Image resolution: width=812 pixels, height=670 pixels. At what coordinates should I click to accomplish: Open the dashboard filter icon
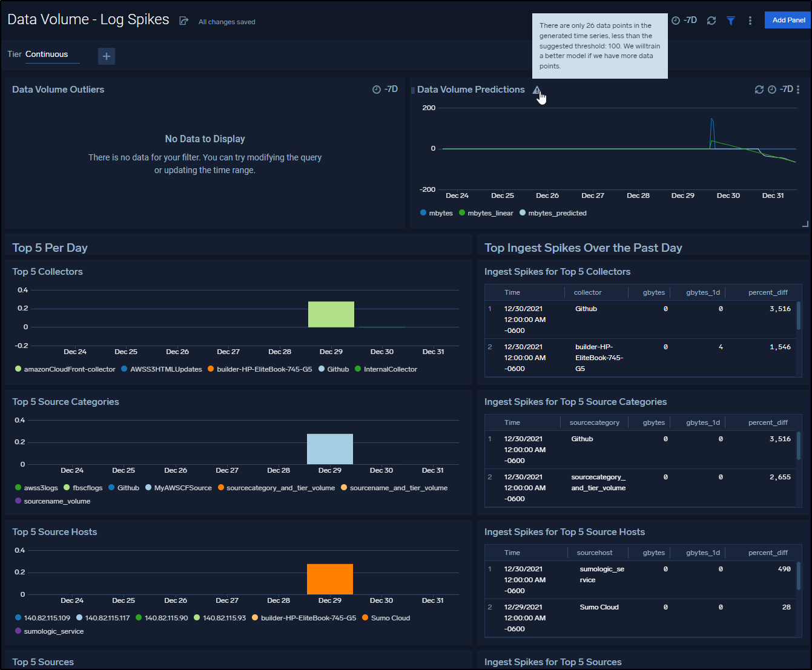(x=731, y=21)
